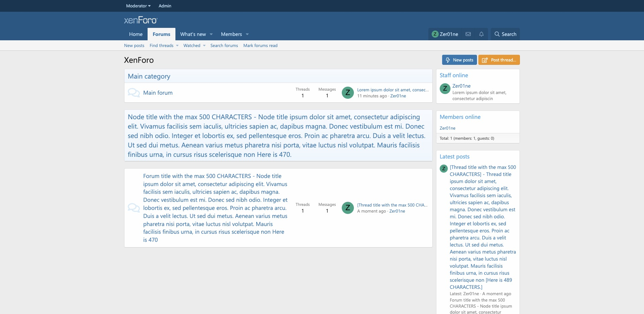644x314 pixels.
Task: Click Zer01ne avatar in Staff online
Action: [x=445, y=89]
